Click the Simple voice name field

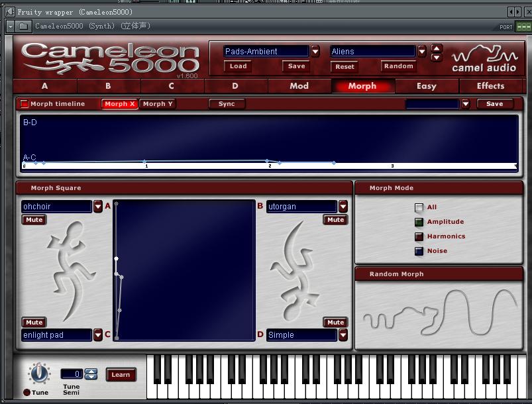click(301, 335)
